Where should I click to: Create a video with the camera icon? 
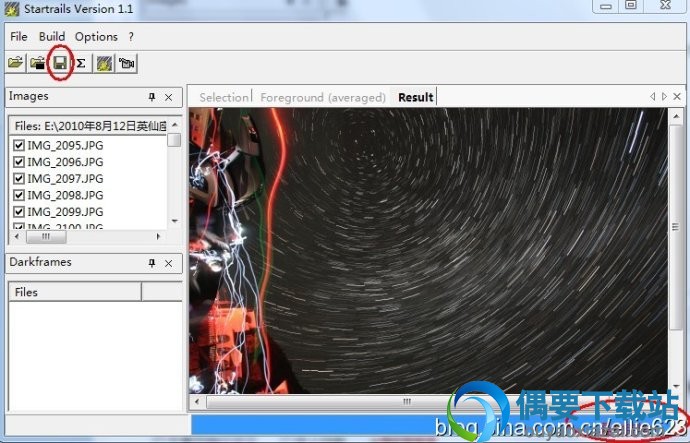[x=127, y=63]
